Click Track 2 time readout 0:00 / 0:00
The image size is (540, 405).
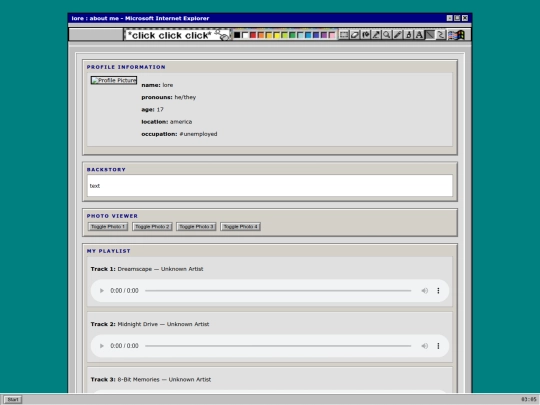click(124, 346)
